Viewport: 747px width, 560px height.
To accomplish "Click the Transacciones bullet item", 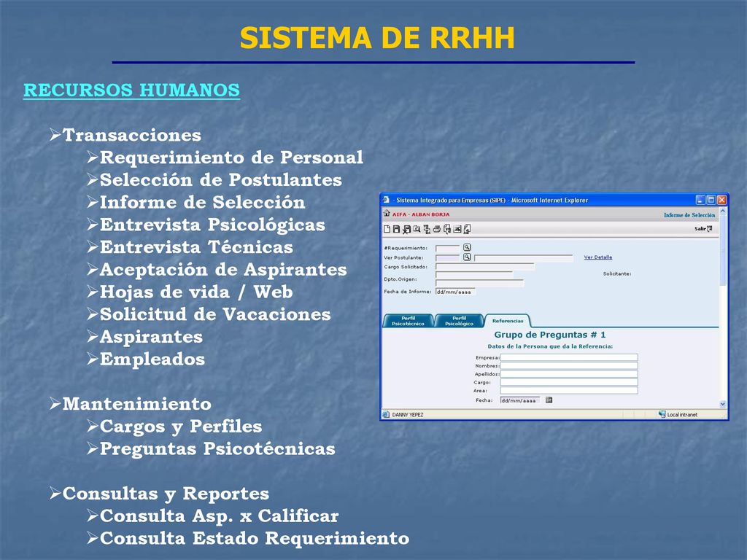I will [131, 135].
